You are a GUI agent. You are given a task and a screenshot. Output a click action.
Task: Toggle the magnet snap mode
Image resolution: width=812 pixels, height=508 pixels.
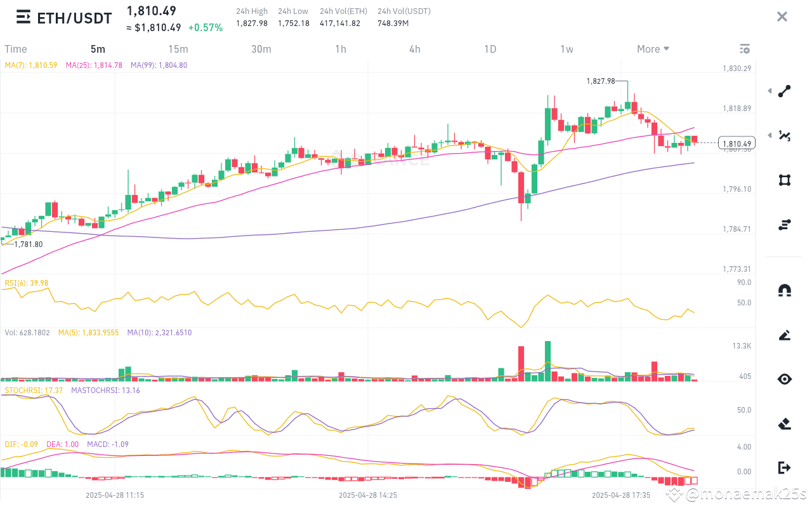tap(785, 291)
